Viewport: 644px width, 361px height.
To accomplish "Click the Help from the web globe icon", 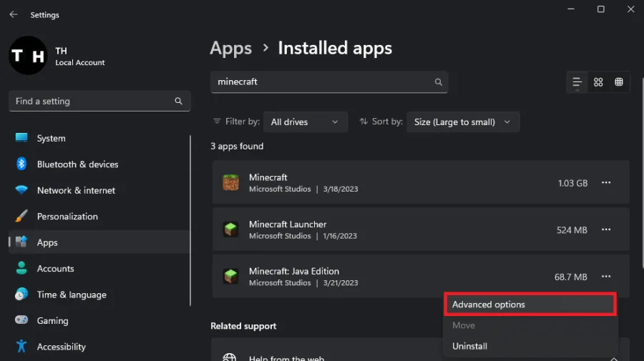I will (x=229, y=357).
